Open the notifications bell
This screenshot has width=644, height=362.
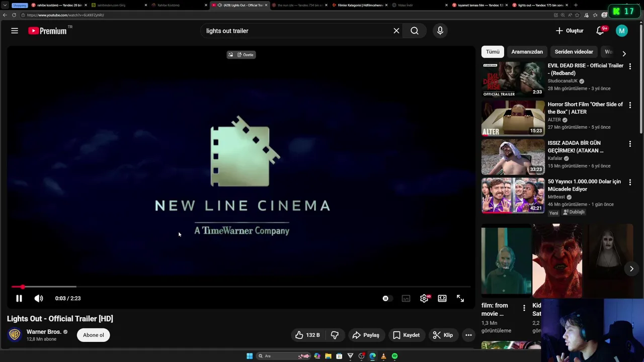point(600,31)
